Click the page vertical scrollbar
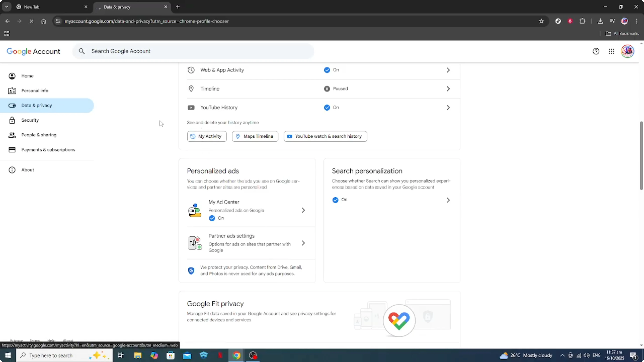This screenshot has height=362, width=644. (x=641, y=156)
